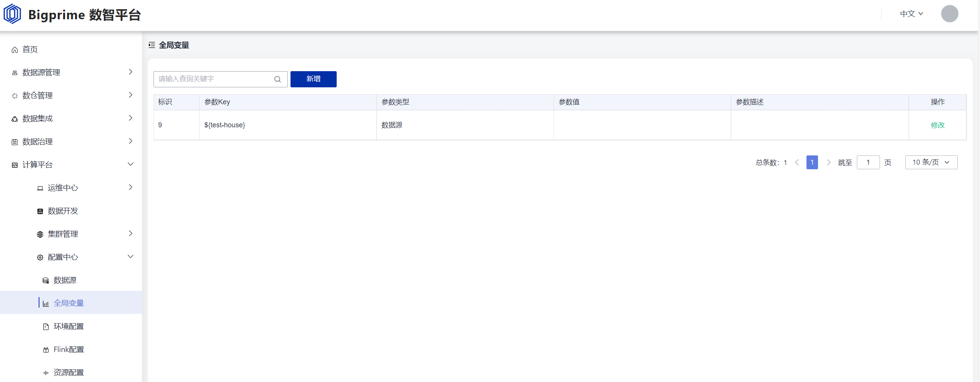Focus the 跳至 page number input
Image resolution: width=980 pixels, height=382 pixels.
(868, 162)
